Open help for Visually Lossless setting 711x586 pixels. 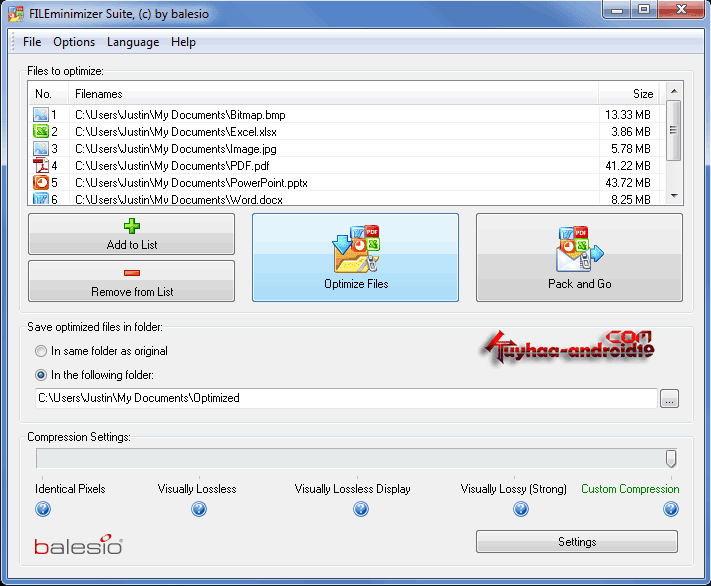[x=199, y=509]
